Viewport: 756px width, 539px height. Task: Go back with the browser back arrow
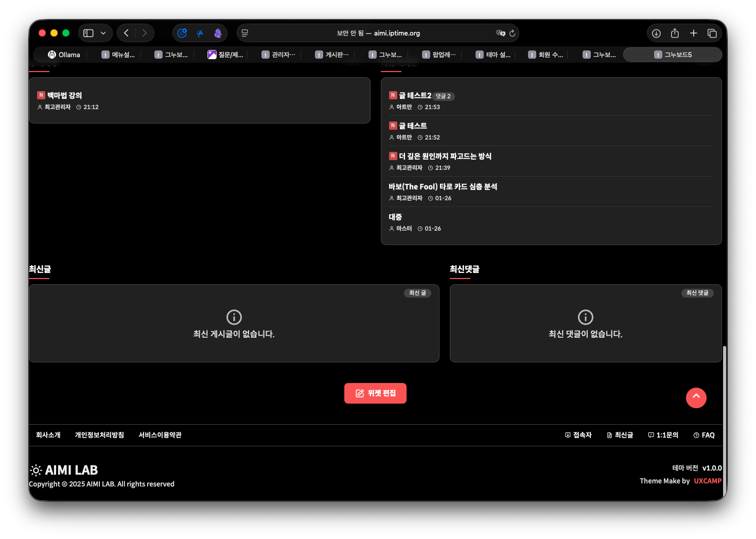click(x=126, y=33)
